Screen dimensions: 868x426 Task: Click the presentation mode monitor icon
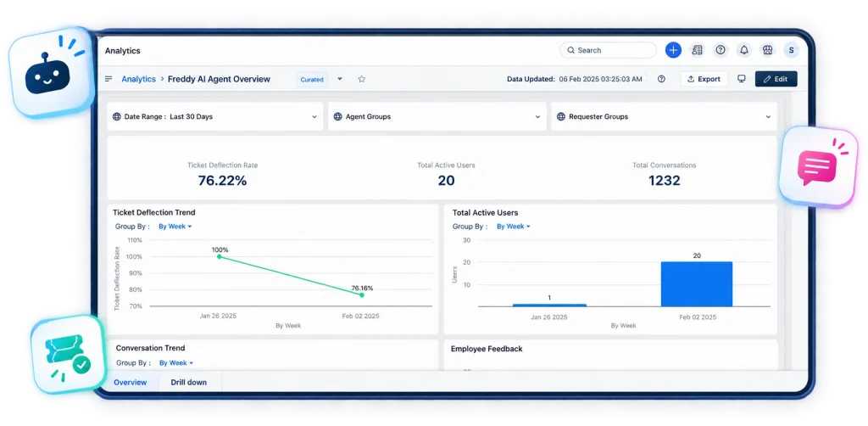741,79
